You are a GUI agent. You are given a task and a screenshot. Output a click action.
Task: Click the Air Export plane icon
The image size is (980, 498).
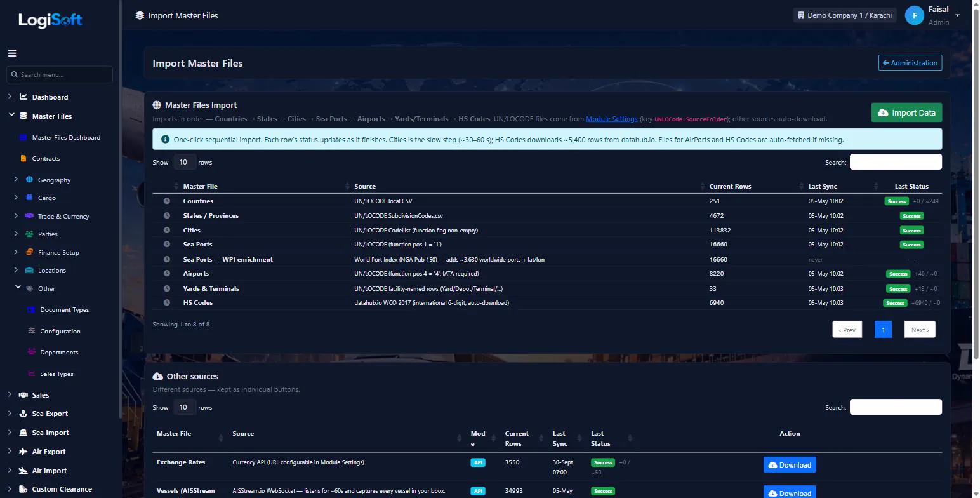pos(23,452)
